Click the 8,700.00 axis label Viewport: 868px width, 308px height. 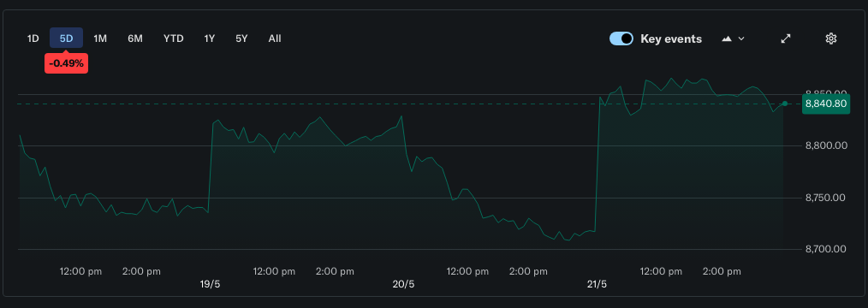pyautogui.click(x=826, y=249)
